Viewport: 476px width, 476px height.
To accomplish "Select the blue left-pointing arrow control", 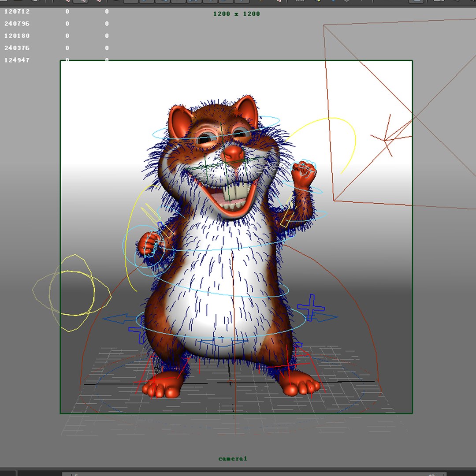I will [x=119, y=319].
